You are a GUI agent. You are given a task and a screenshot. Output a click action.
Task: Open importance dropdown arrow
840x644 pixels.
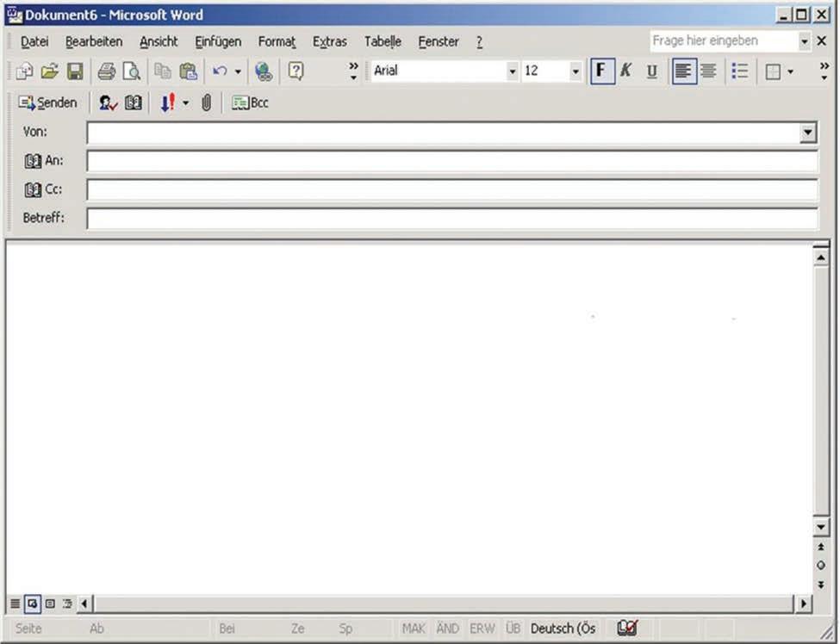pos(185,102)
